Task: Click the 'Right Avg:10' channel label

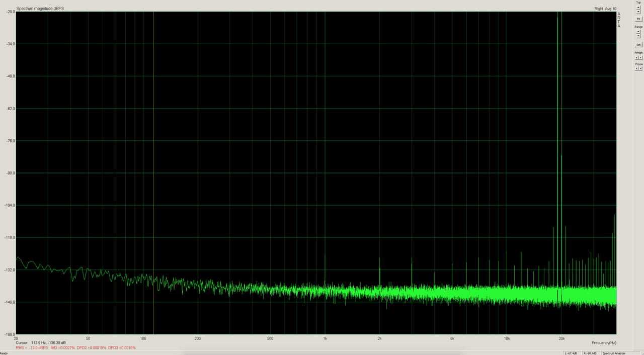Action: (x=605, y=9)
